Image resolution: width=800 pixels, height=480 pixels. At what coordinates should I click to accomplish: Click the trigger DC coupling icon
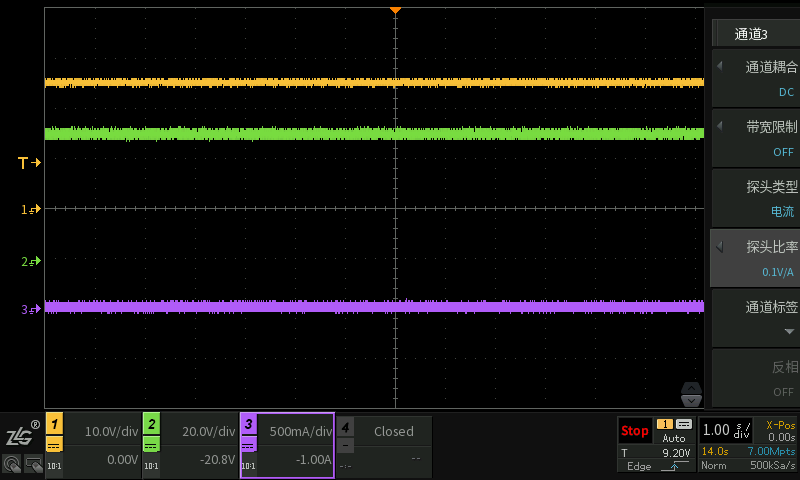tap(684, 424)
